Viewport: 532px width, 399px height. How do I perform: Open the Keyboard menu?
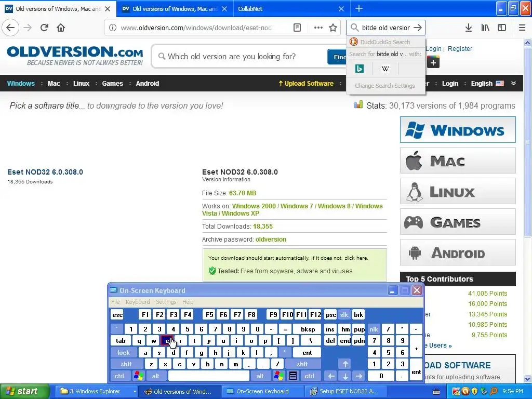point(137,302)
